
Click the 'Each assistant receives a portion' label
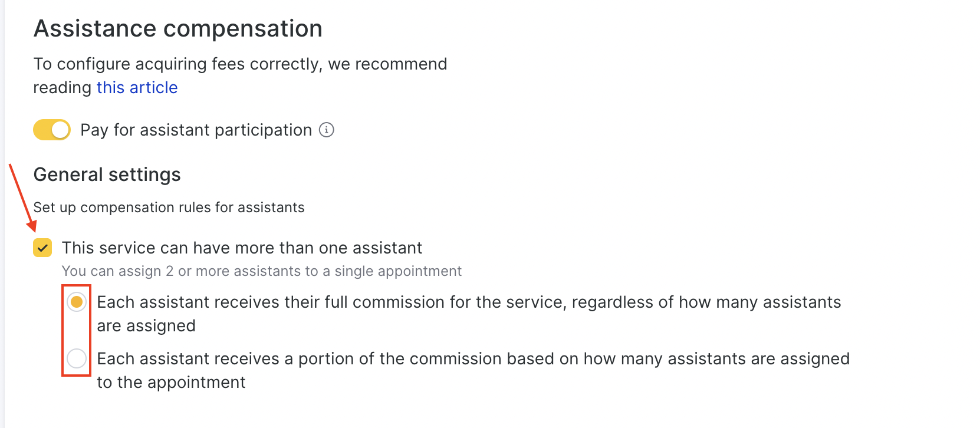click(x=473, y=358)
